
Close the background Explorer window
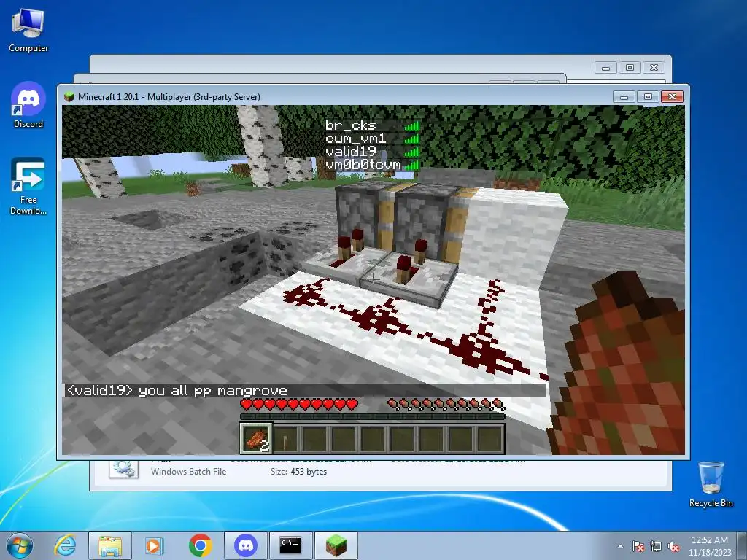tap(654, 68)
